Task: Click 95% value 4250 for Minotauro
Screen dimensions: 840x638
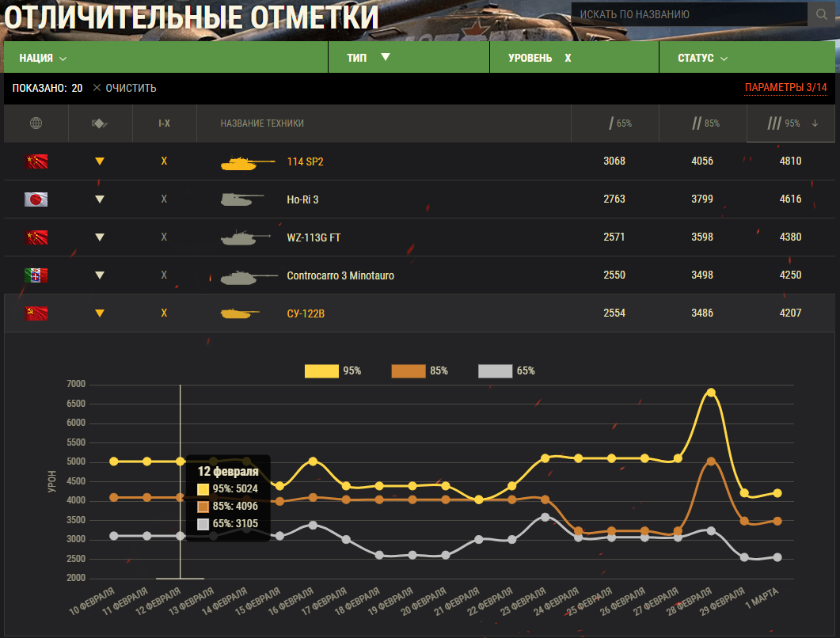Action: click(790, 275)
